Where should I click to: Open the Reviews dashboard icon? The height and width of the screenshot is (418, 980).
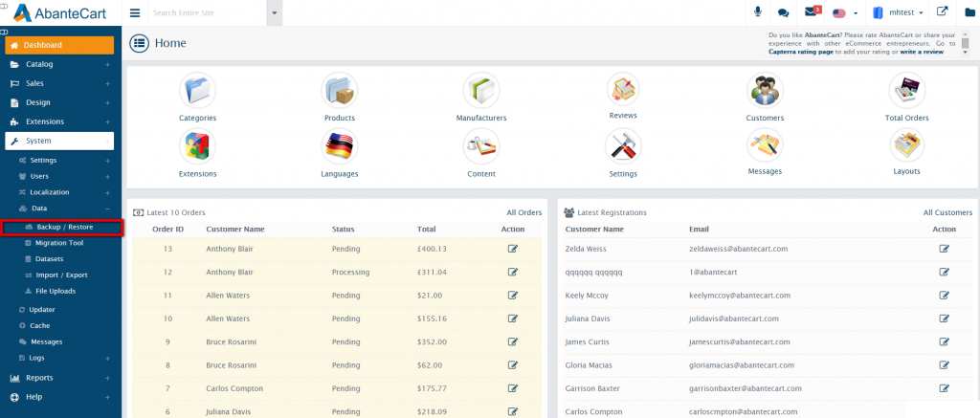point(623,89)
